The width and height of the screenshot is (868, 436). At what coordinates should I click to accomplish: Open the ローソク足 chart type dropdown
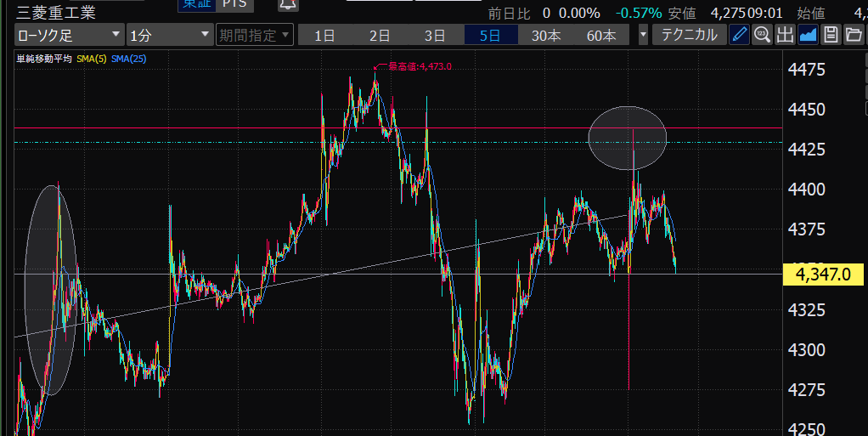69,35
